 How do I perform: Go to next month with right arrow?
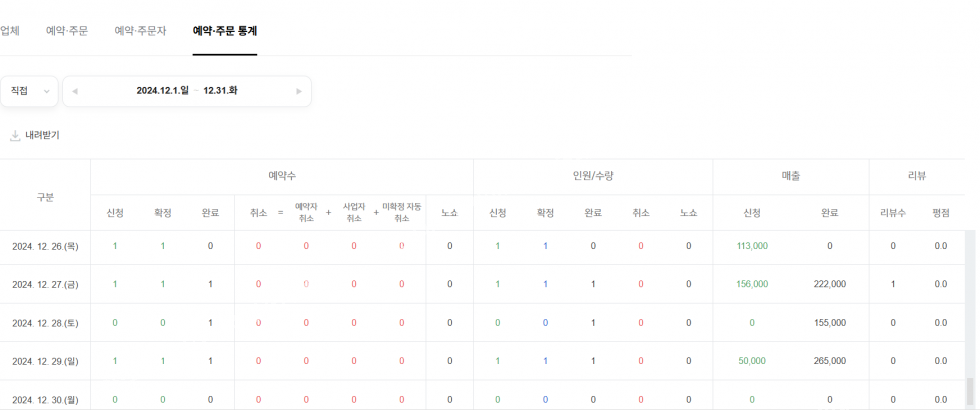point(298,91)
